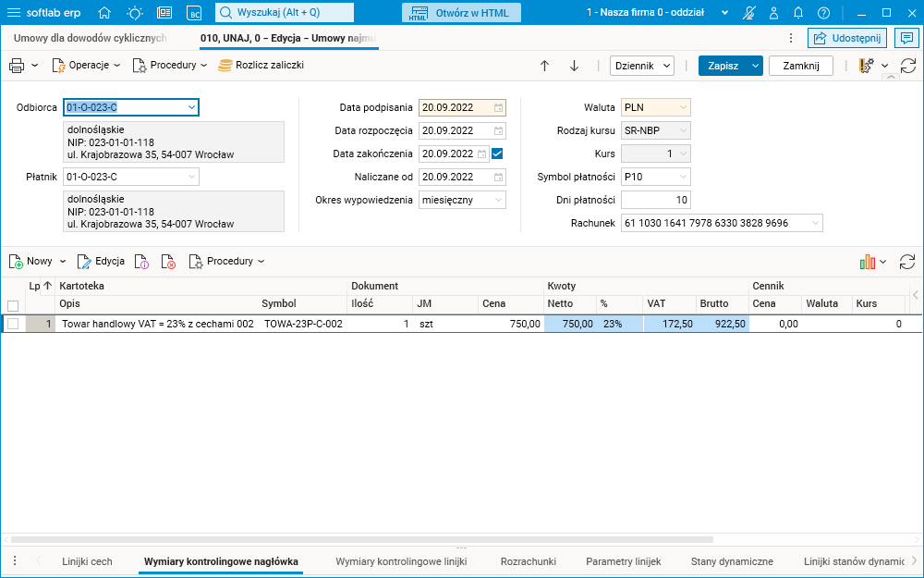Click the Zapisz button

(723, 66)
